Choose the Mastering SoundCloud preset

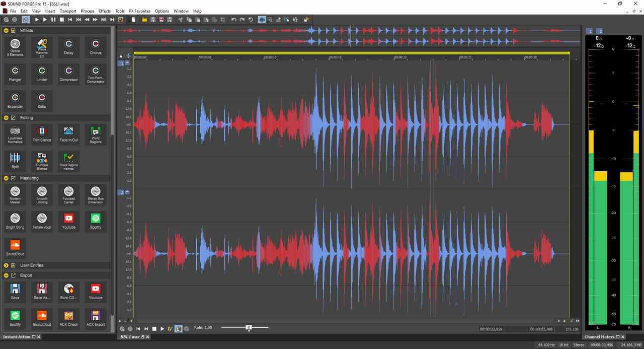[x=15, y=248]
